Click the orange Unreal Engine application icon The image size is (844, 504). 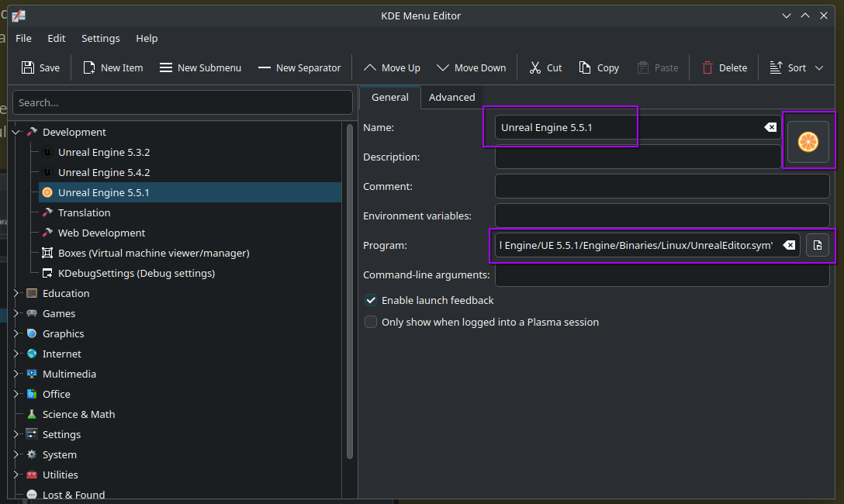pos(808,142)
